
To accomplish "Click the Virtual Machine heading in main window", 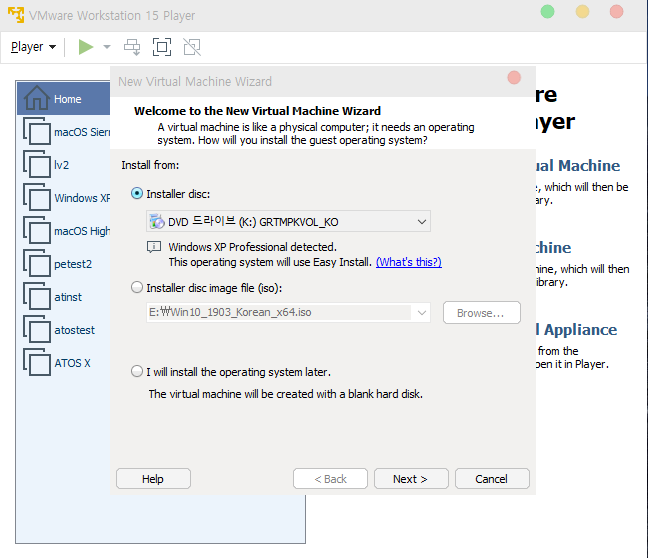I will coord(578,165).
